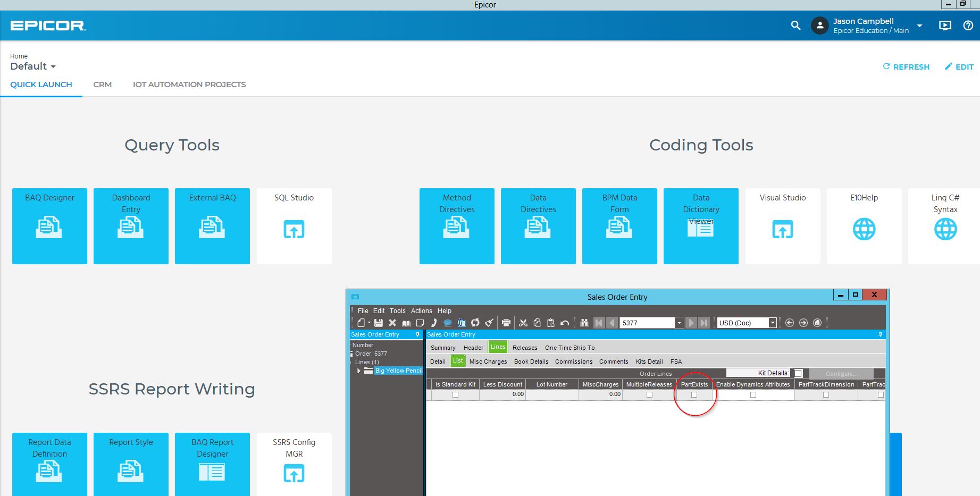Launch the Visual Studio tile
The image size is (980, 496).
[783, 226]
